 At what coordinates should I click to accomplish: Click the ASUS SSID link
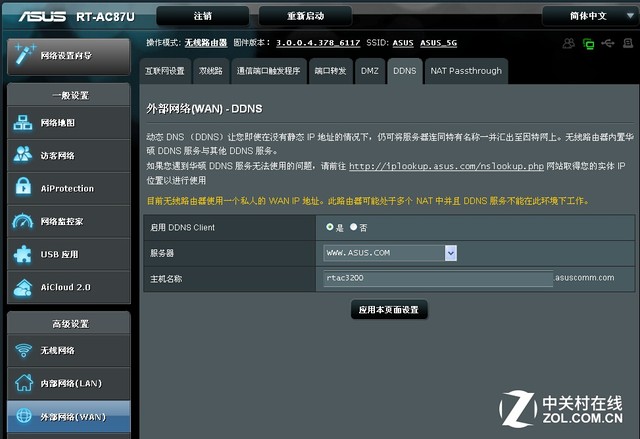click(403, 43)
